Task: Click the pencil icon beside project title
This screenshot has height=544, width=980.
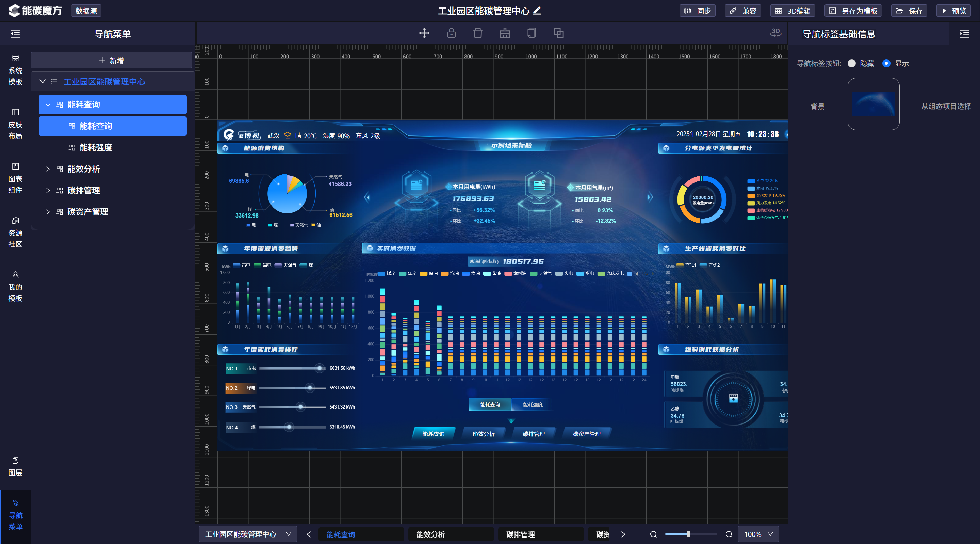Action: pyautogui.click(x=537, y=11)
